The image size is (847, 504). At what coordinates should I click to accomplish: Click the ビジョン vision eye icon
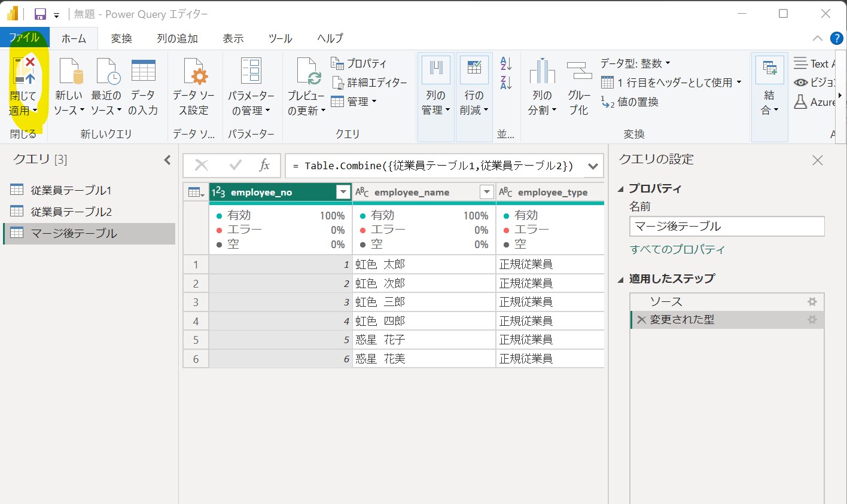point(800,83)
